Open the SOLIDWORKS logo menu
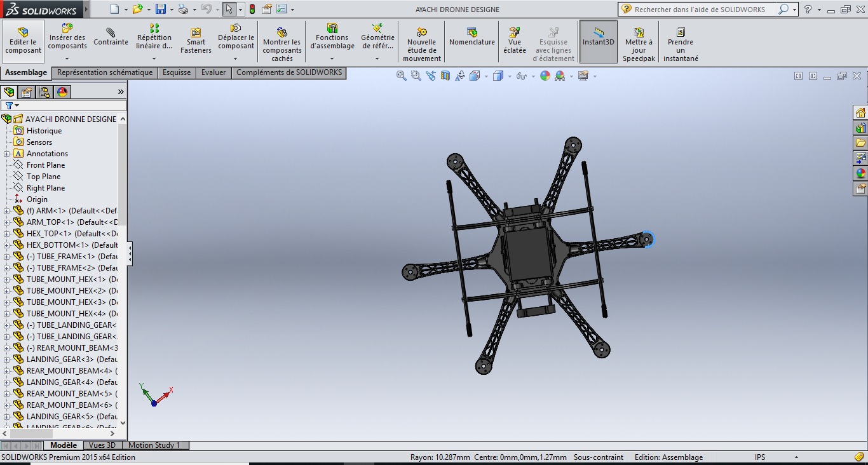868x465 pixels. (41, 10)
